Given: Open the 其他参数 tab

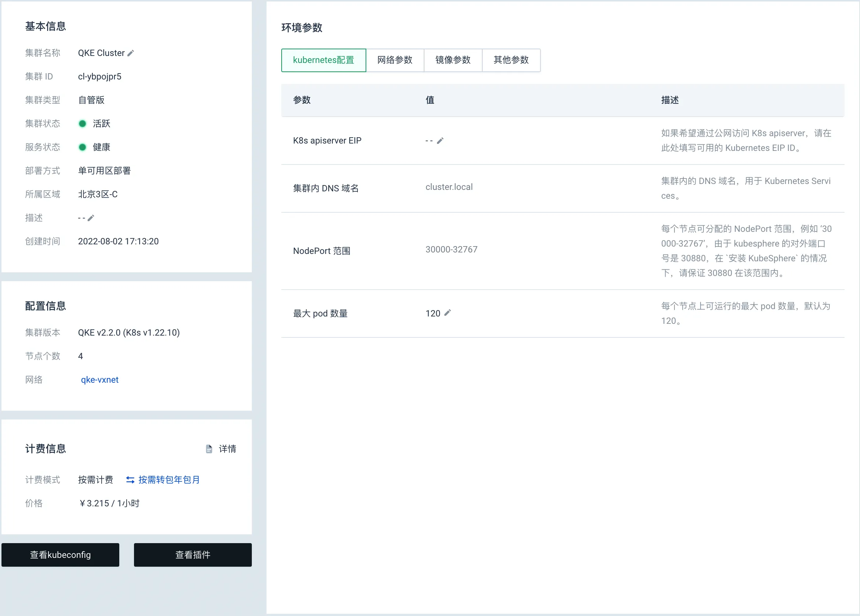Looking at the screenshot, I should (511, 60).
